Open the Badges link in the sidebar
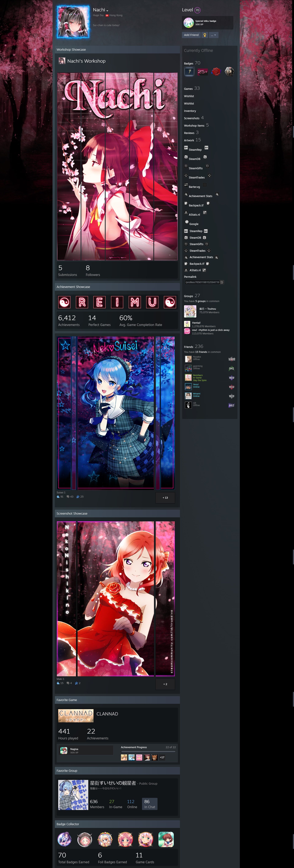294x868 pixels. click(189, 63)
